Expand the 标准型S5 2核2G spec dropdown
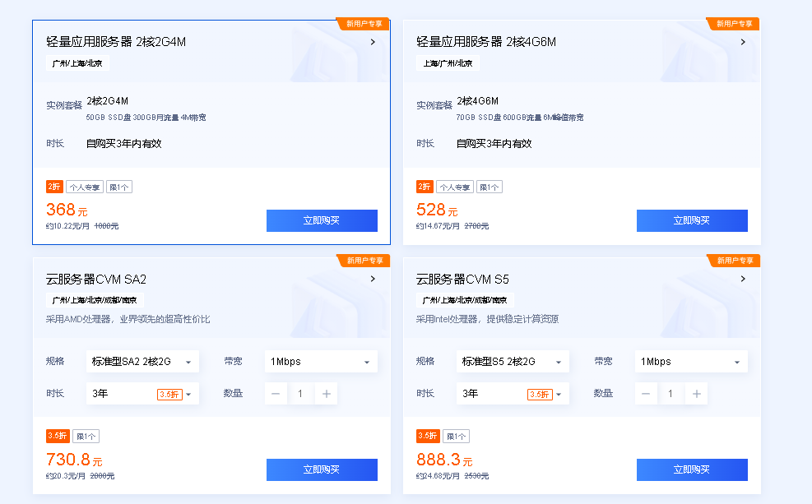The image size is (812, 504). [513, 362]
